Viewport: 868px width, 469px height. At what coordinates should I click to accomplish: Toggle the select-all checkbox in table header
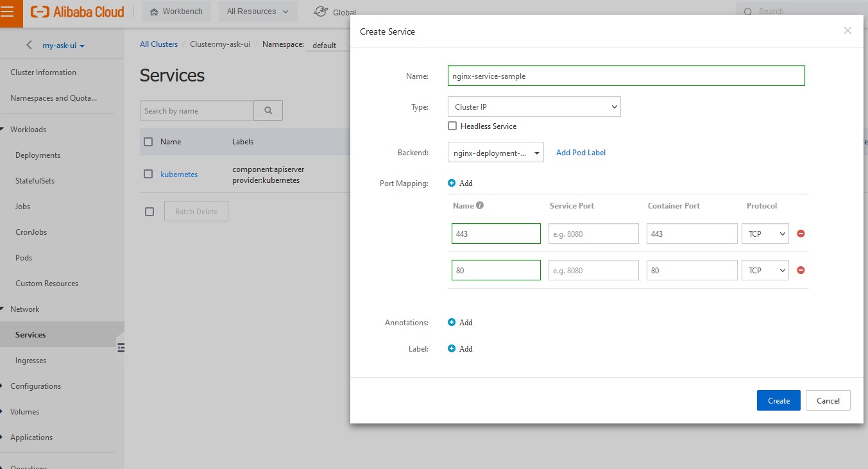148,142
